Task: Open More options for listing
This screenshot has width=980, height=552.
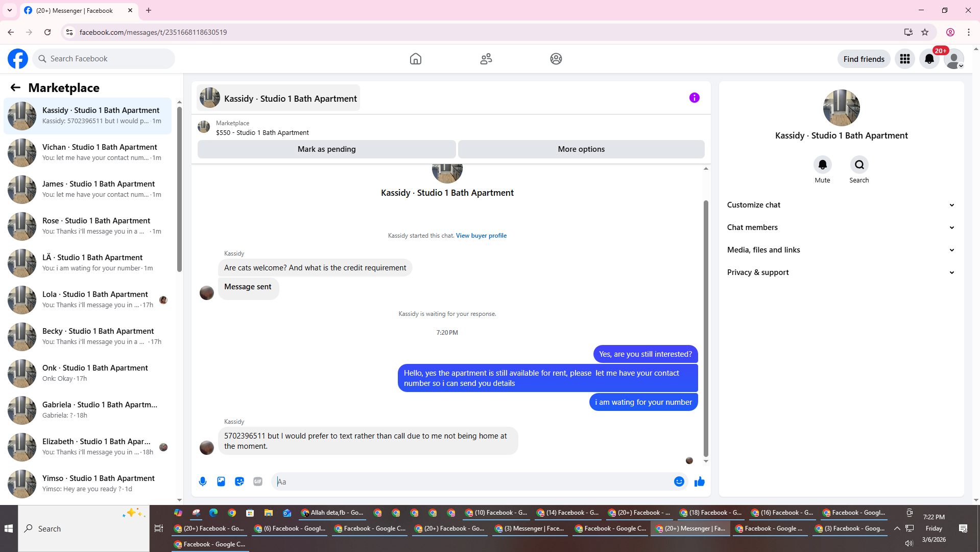Action: point(581,149)
